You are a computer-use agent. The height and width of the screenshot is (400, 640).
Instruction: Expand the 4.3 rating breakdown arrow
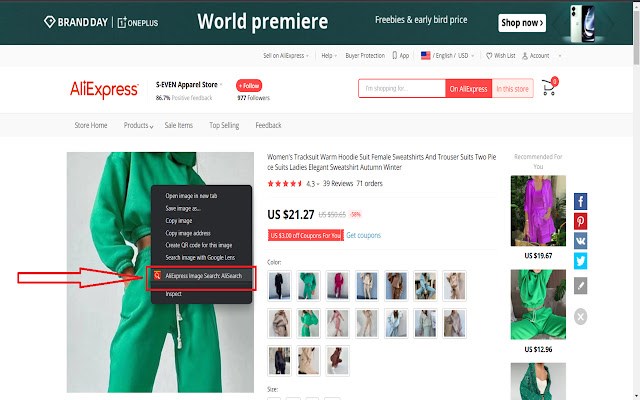point(318,184)
